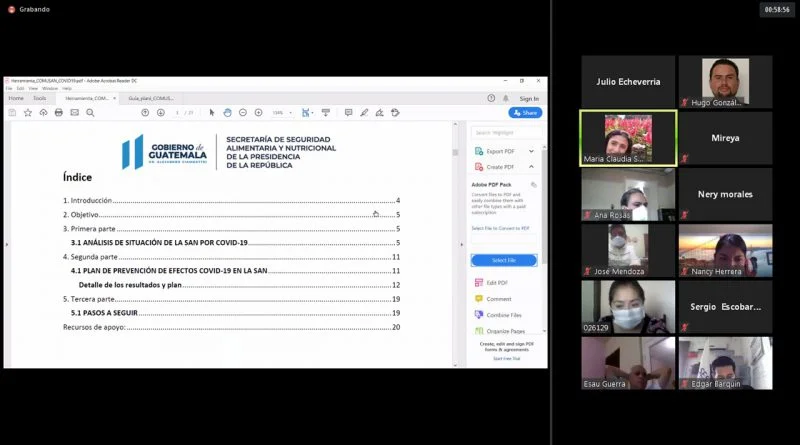Screen dimensions: 800x445
Task: Select Nancy Herrera's video tile
Action: coord(725,251)
